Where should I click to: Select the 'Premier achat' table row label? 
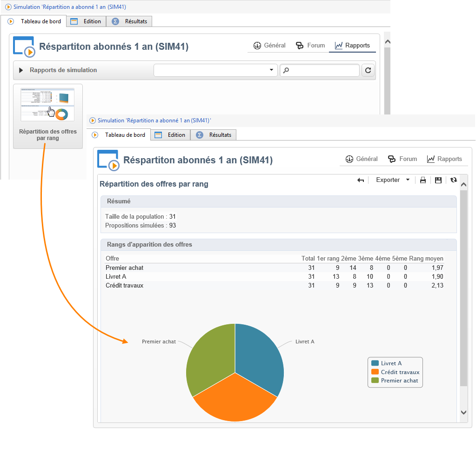click(x=124, y=268)
